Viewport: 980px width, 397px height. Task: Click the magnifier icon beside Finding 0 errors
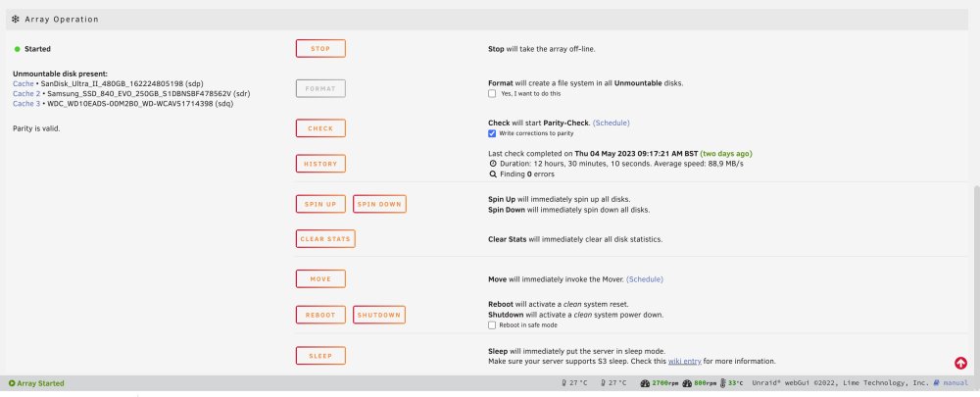pos(493,174)
